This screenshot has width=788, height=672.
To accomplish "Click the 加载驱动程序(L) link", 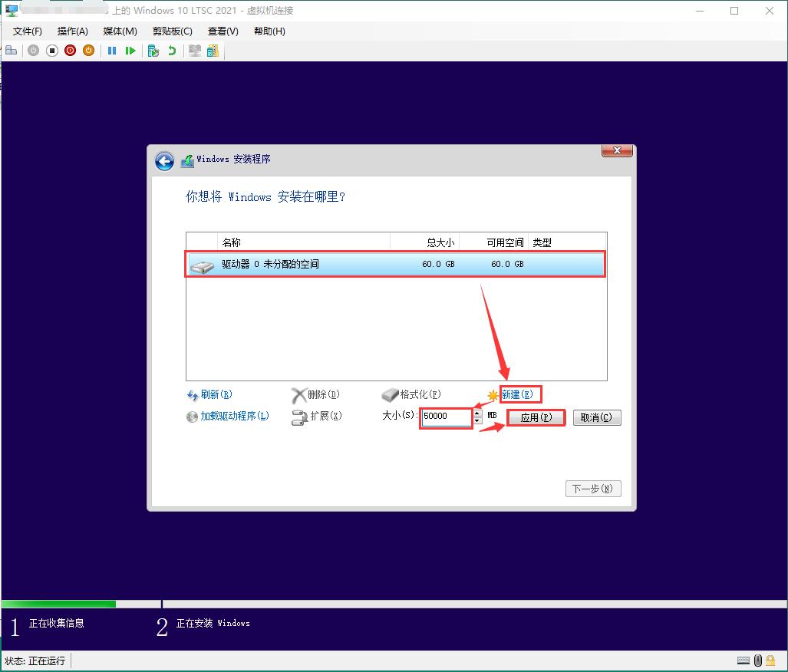I will [x=228, y=417].
